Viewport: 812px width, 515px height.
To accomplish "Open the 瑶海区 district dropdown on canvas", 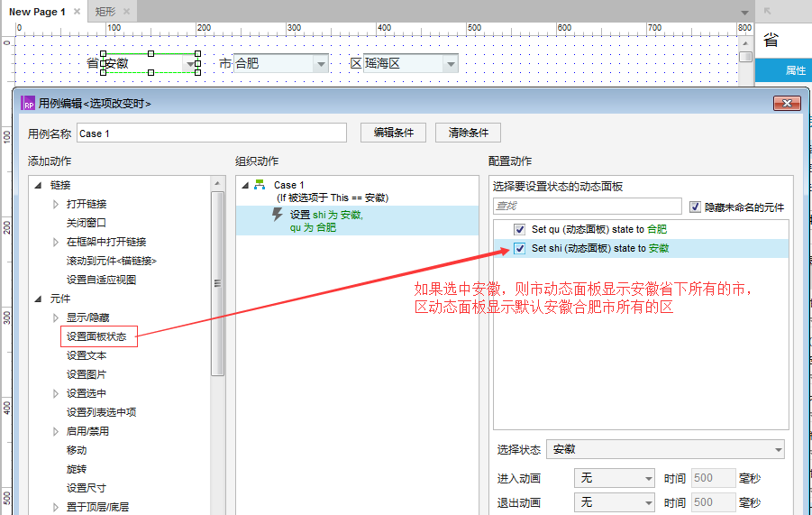I will [451, 64].
